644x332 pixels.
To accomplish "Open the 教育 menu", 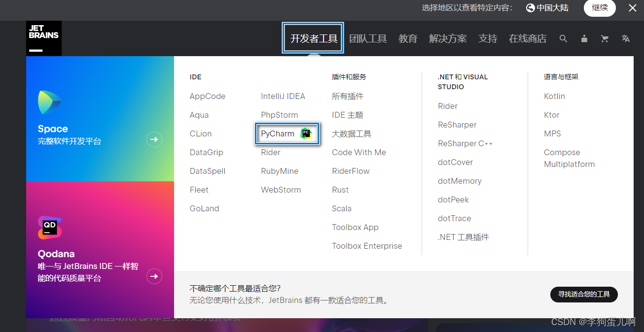I will tap(408, 38).
